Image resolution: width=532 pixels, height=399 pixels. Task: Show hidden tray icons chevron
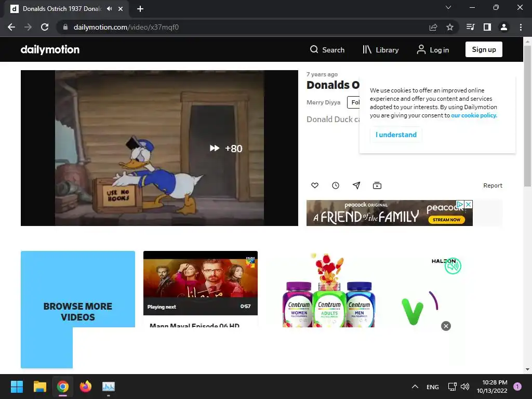pos(415,387)
